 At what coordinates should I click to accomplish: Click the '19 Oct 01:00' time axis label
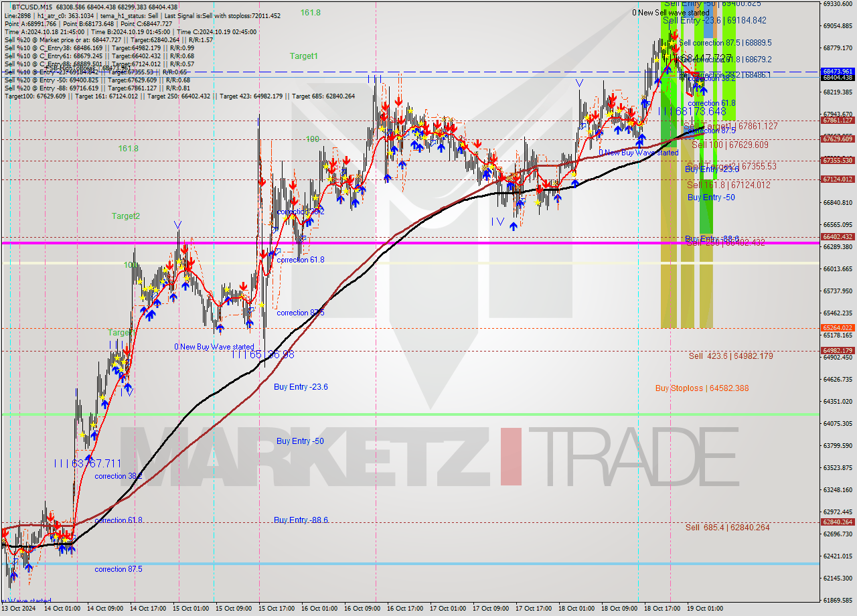705,609
